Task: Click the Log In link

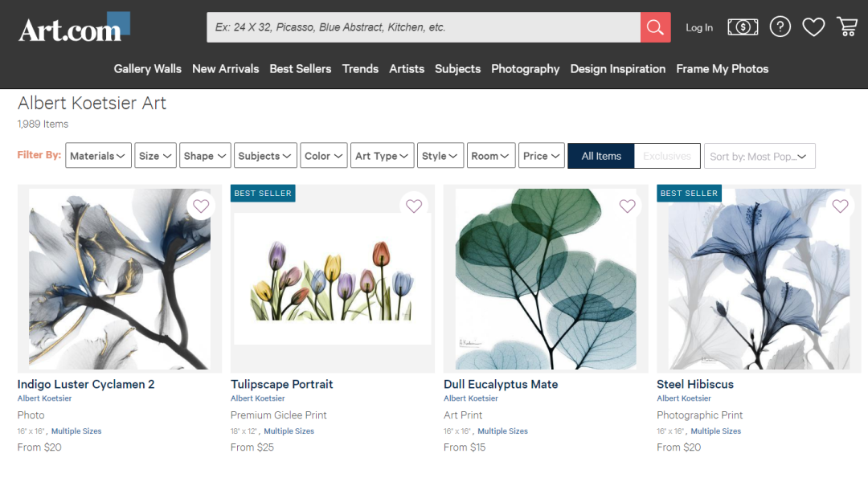Action: coord(699,27)
